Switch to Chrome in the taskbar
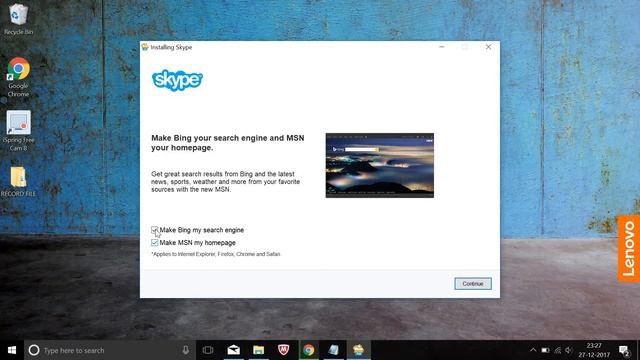 tap(309, 350)
